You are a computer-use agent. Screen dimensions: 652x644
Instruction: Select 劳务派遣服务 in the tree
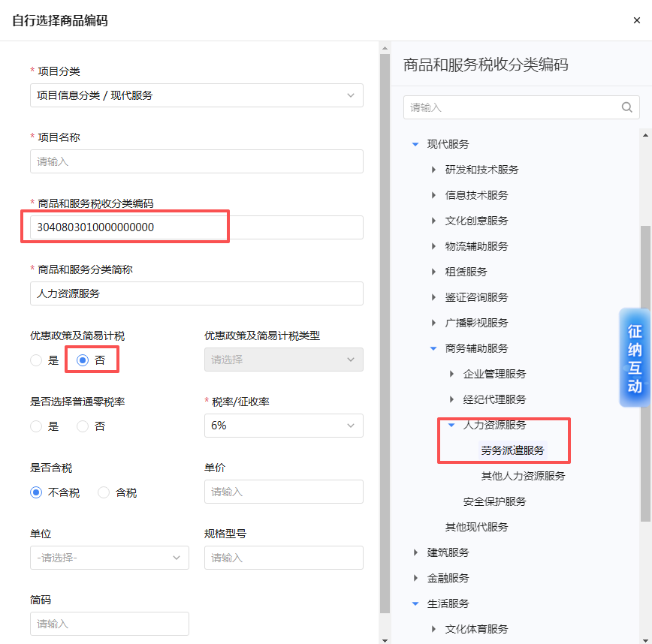(512, 450)
